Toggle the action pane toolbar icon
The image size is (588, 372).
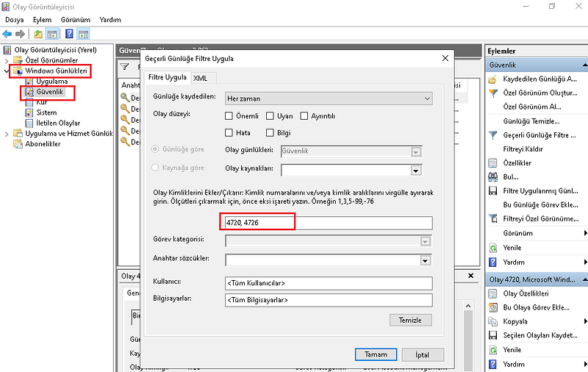83,34
